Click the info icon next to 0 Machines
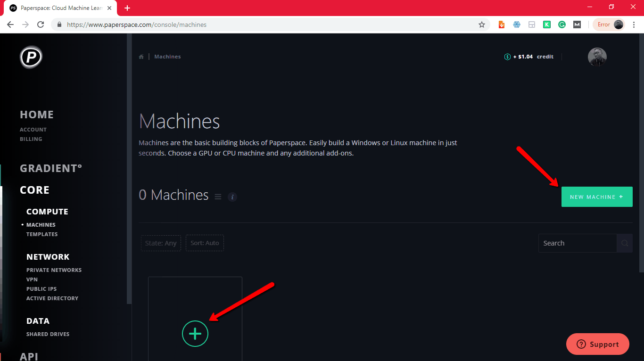Image resolution: width=644 pixels, height=361 pixels. tap(232, 197)
